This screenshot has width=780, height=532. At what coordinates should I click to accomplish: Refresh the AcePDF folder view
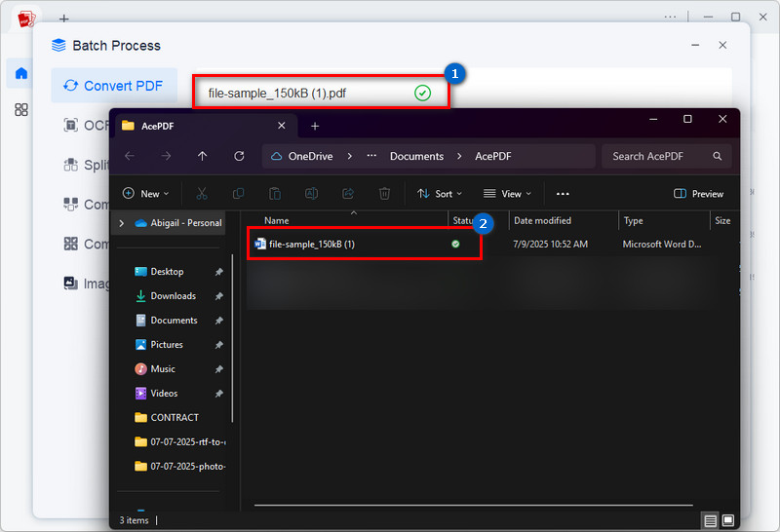(239, 156)
